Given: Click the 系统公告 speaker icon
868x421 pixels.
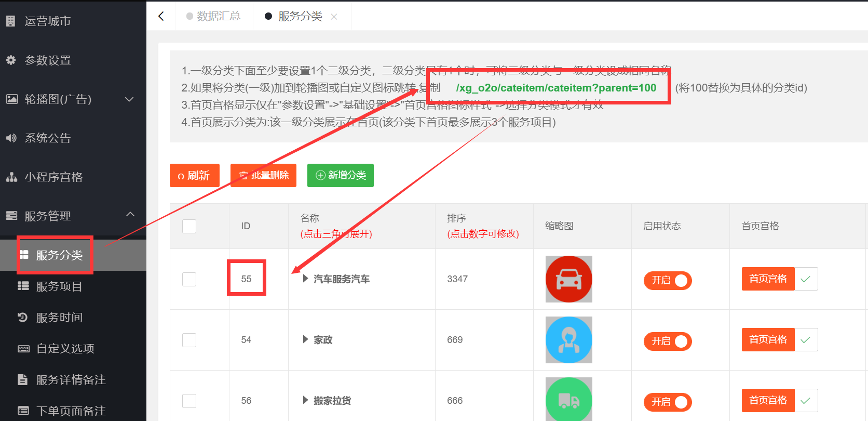Looking at the screenshot, I should point(11,138).
